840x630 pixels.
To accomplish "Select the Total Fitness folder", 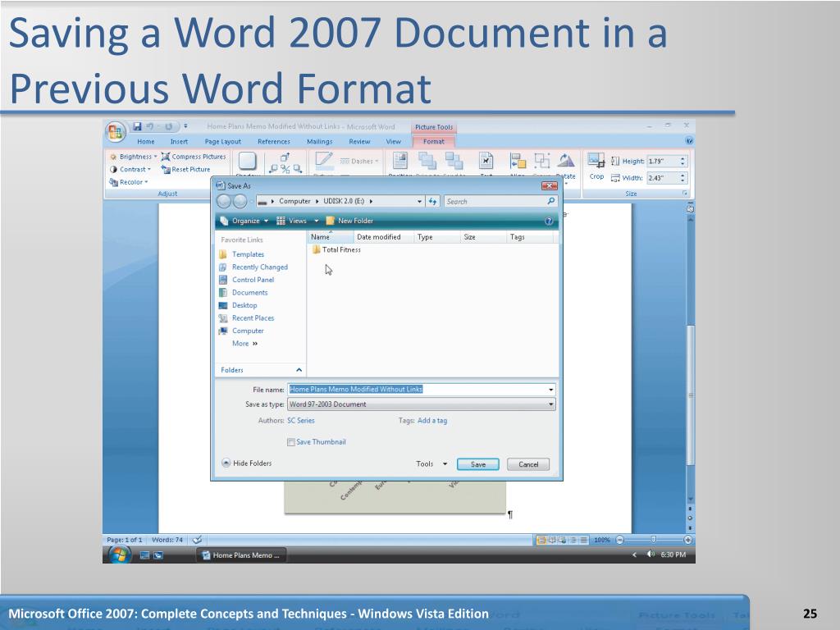I will coord(336,249).
